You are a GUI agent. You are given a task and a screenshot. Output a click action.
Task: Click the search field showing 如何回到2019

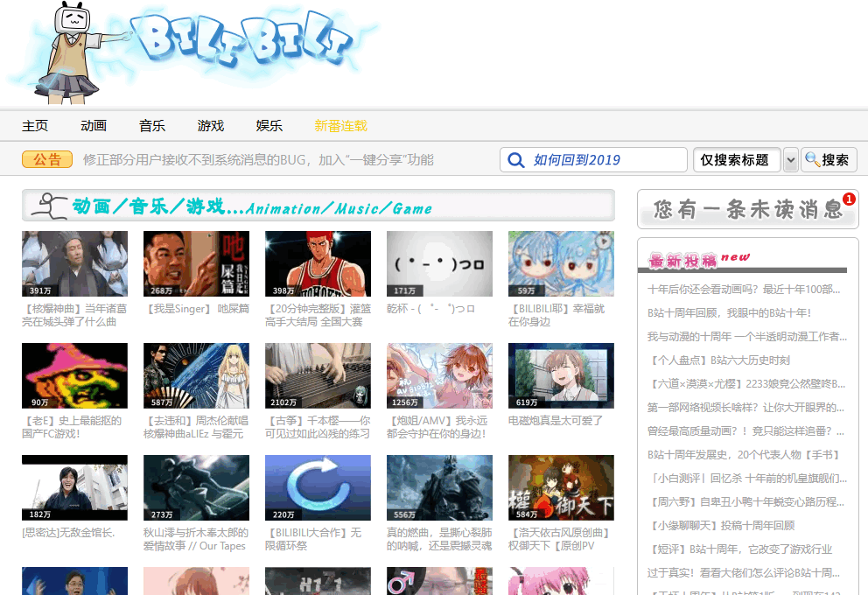pos(604,160)
